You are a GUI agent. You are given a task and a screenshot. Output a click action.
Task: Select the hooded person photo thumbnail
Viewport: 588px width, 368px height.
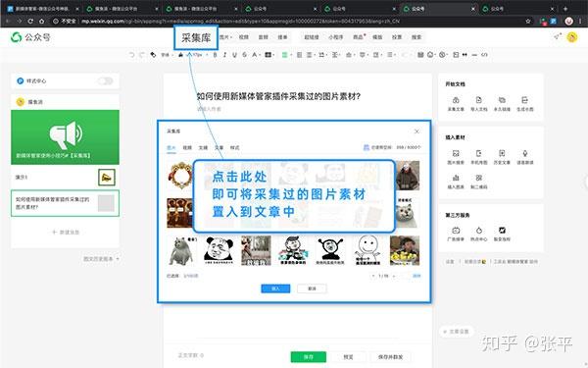click(408, 176)
